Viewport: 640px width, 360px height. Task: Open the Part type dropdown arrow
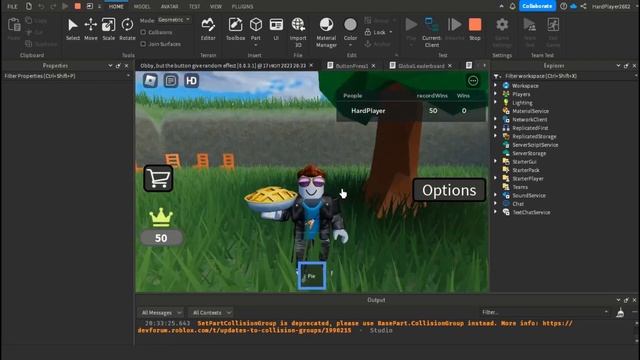[256, 44]
